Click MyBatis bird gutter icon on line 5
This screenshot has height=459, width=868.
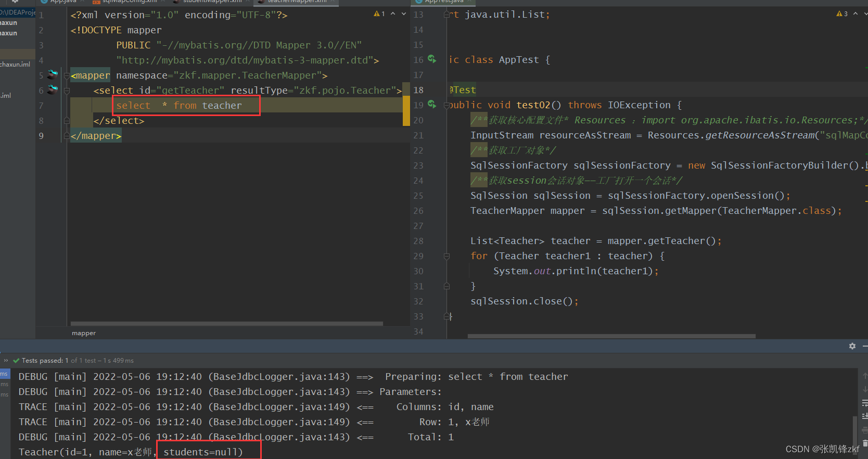(x=53, y=74)
